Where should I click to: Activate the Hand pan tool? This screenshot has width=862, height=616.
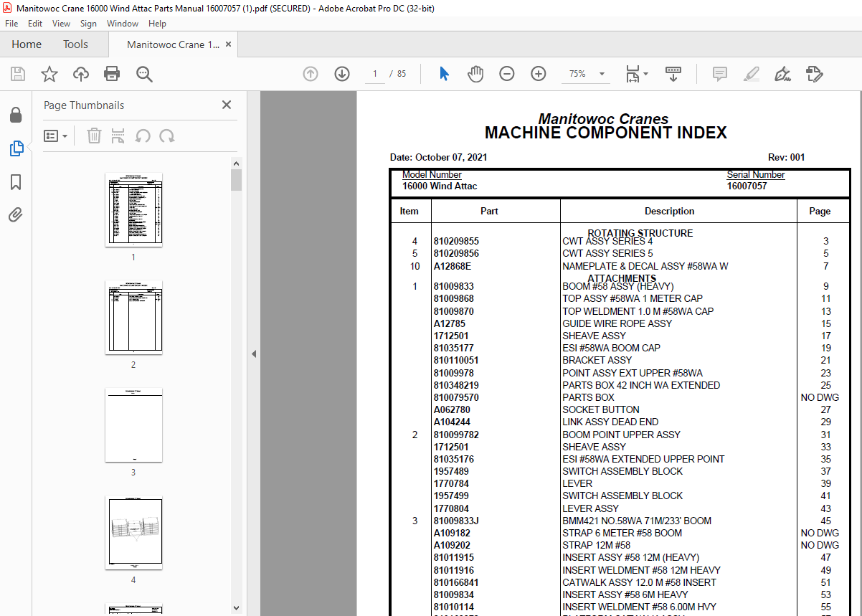tap(475, 74)
